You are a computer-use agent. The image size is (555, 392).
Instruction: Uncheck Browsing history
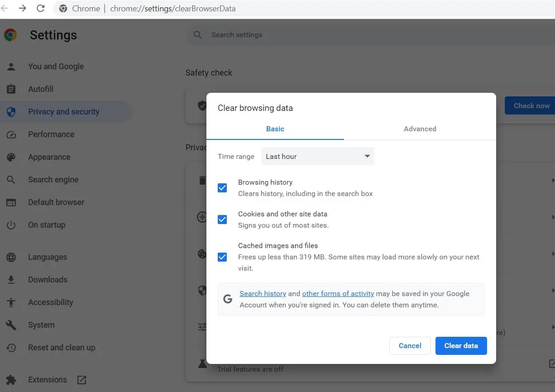point(222,187)
